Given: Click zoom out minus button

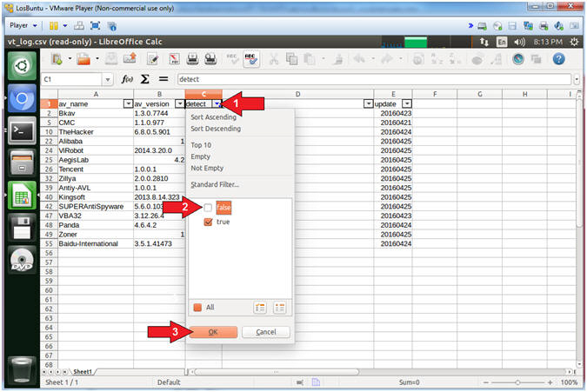Looking at the screenshot, I should coord(485,382).
